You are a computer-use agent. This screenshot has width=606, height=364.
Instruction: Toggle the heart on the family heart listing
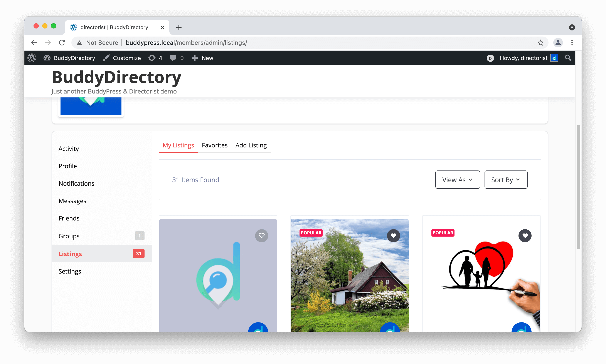coord(525,235)
